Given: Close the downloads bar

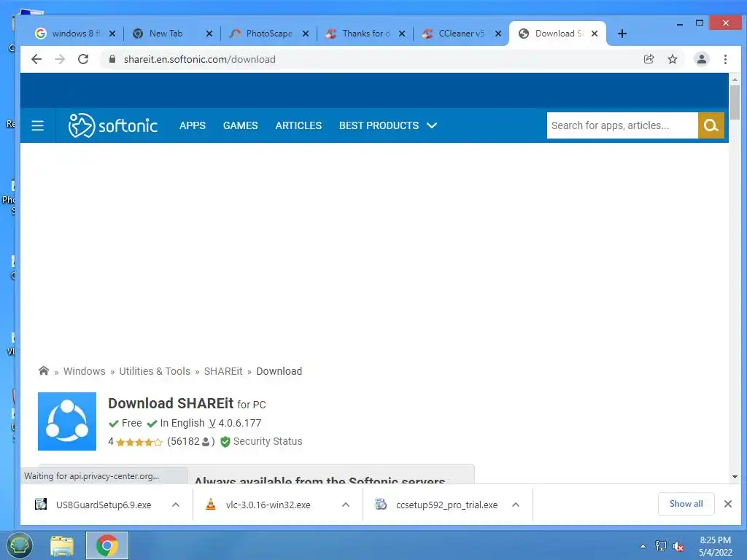Looking at the screenshot, I should click(x=727, y=504).
